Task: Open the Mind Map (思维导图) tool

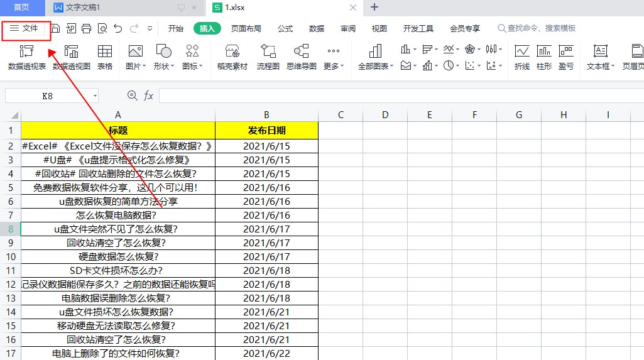Action: pyautogui.click(x=301, y=52)
